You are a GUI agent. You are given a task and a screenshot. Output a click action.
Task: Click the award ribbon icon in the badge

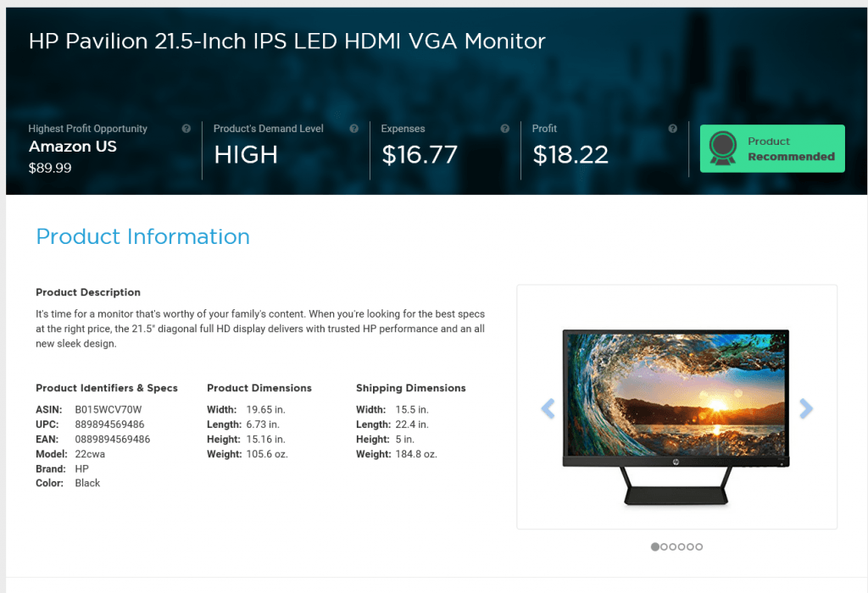pos(723,148)
